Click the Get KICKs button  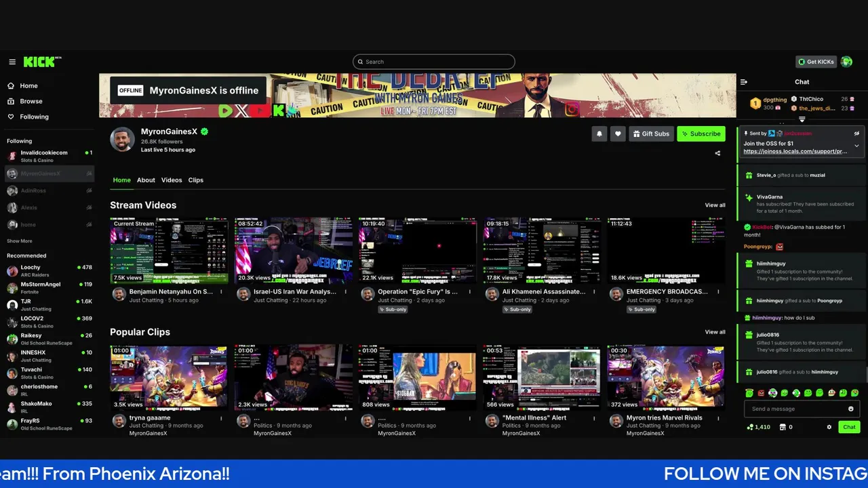click(x=816, y=62)
